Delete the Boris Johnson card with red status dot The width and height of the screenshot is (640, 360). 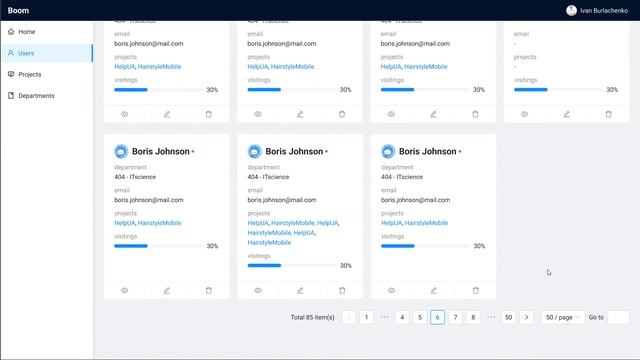(x=209, y=291)
